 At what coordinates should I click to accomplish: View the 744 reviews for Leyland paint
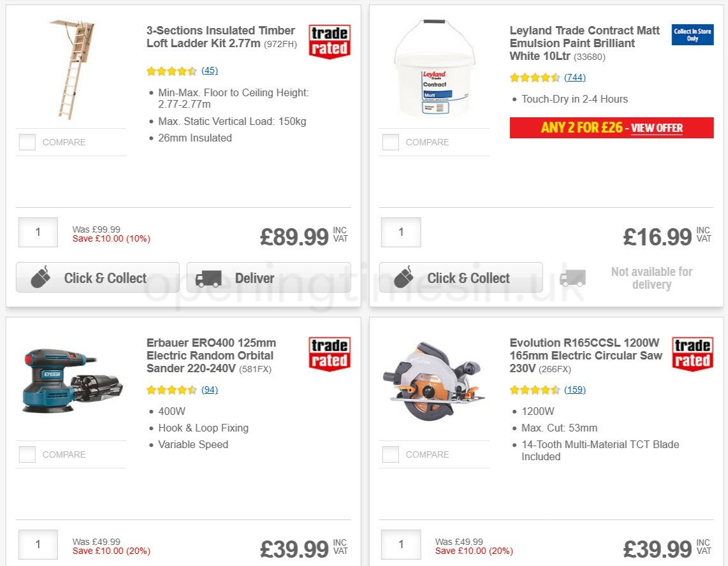point(573,77)
